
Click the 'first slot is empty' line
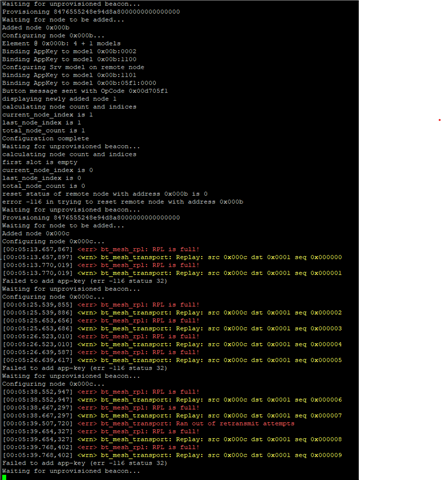pos(40,162)
